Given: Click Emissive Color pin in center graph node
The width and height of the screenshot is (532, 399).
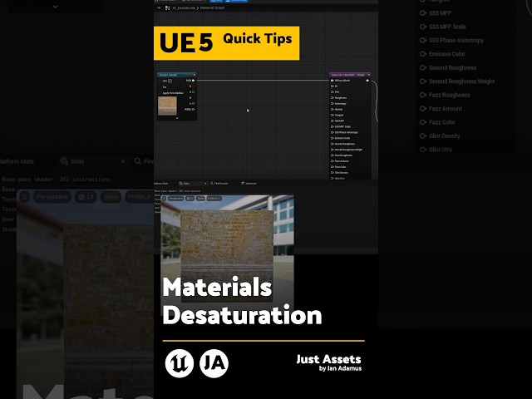Looking at the screenshot, I should (x=332, y=138).
